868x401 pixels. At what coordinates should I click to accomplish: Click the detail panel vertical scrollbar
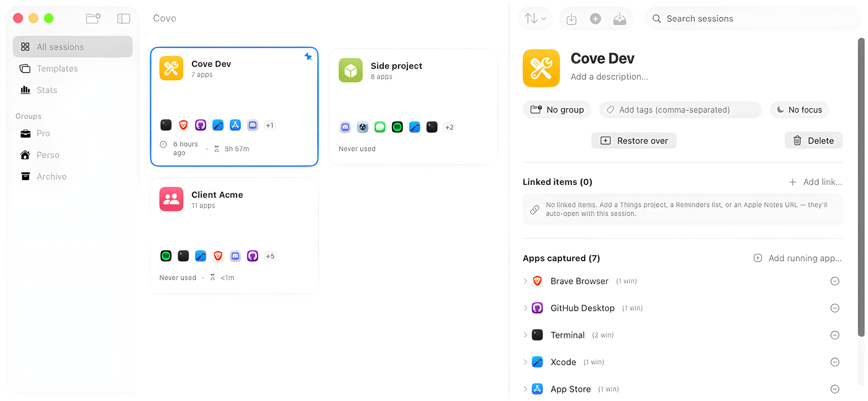tap(861, 187)
